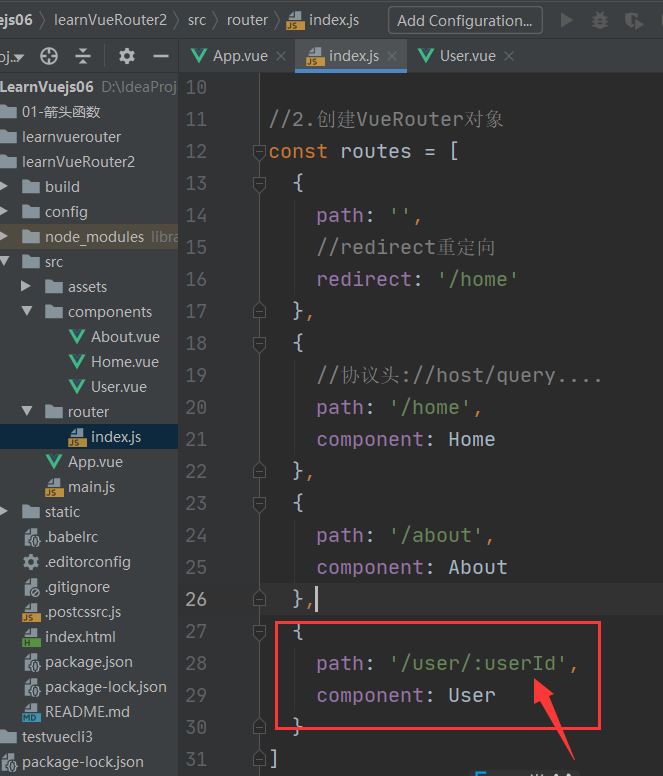The image size is (663, 776).
Task: Collapse the src folder arrow
Action: [x=4, y=261]
